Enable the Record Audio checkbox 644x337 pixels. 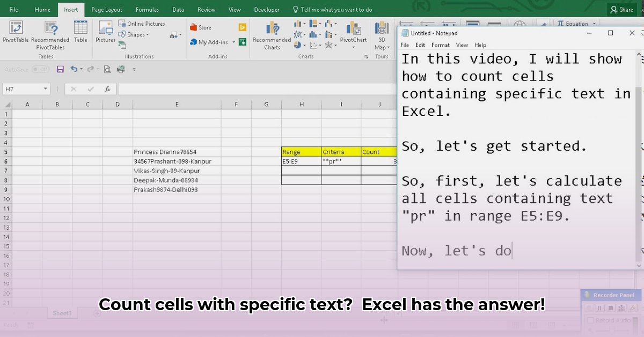591,320
